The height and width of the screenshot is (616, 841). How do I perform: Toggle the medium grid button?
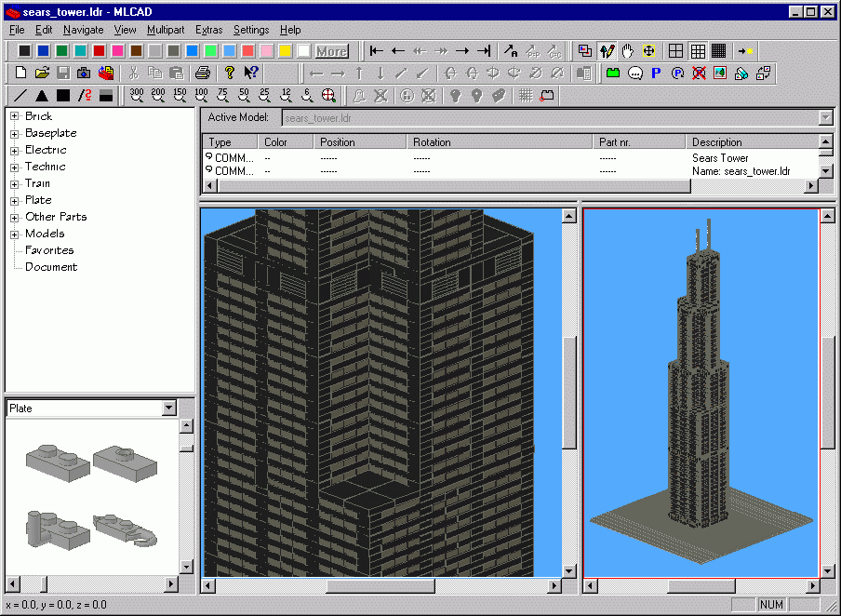[x=697, y=51]
